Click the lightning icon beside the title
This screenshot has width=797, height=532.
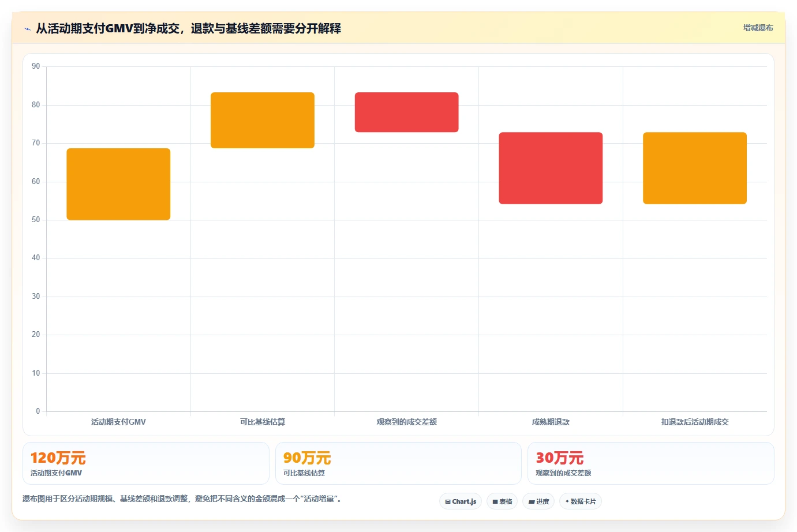pos(27,29)
